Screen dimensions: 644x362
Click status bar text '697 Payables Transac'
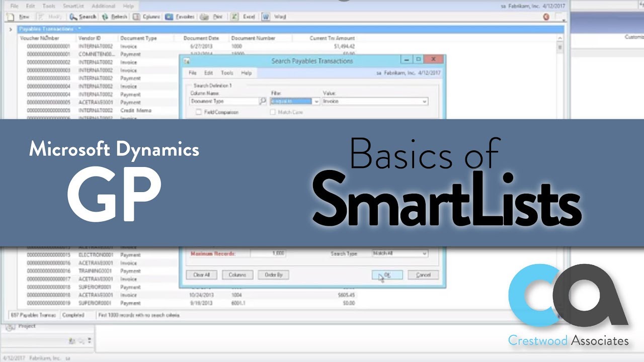point(33,315)
